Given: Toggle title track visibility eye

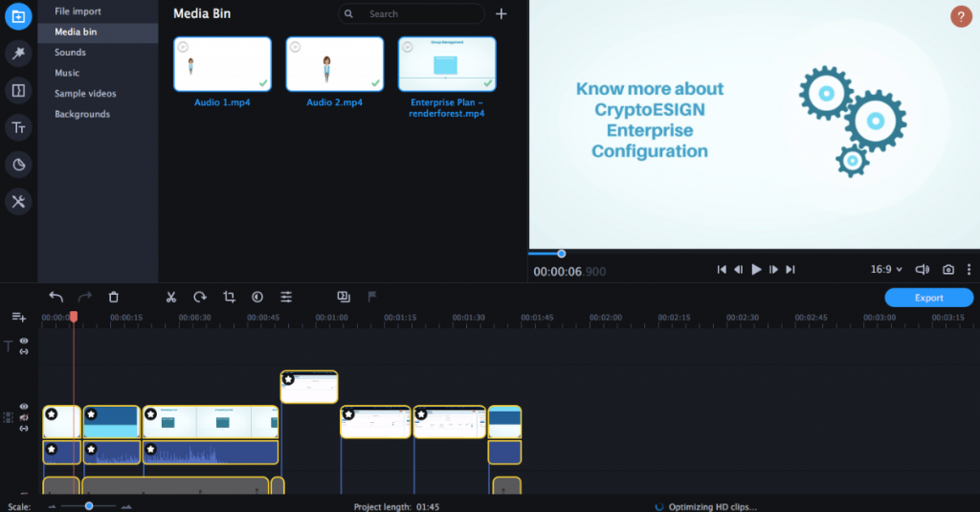Looking at the screenshot, I should click(x=24, y=341).
